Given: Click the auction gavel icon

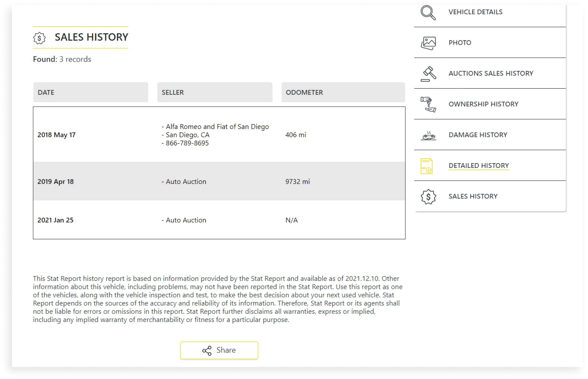Looking at the screenshot, I should point(428,74).
